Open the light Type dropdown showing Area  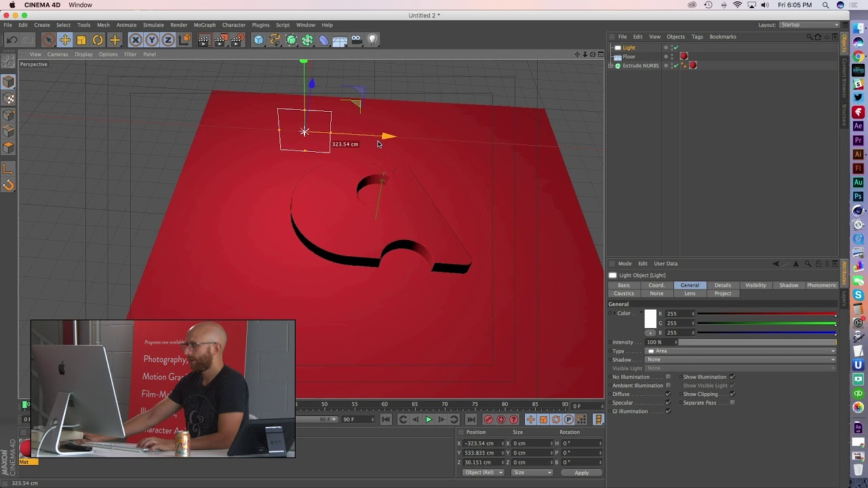(x=741, y=351)
